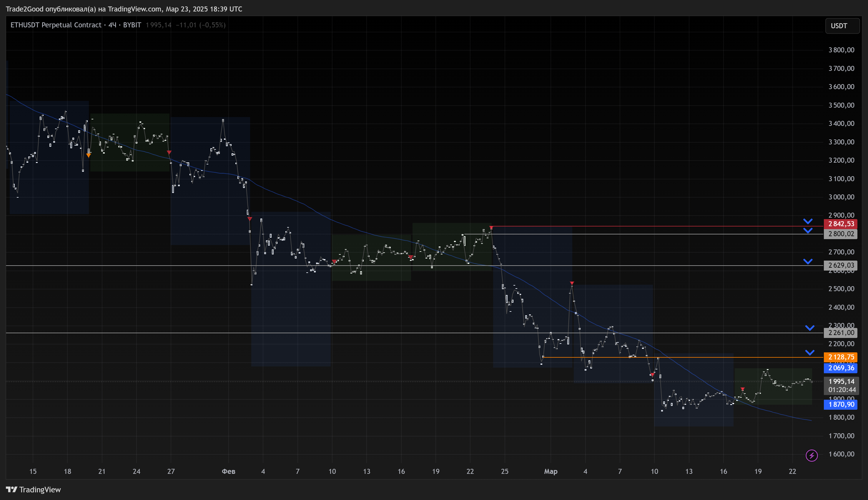Click the current price 1995,14 label
The image size is (868, 500).
pos(841,381)
